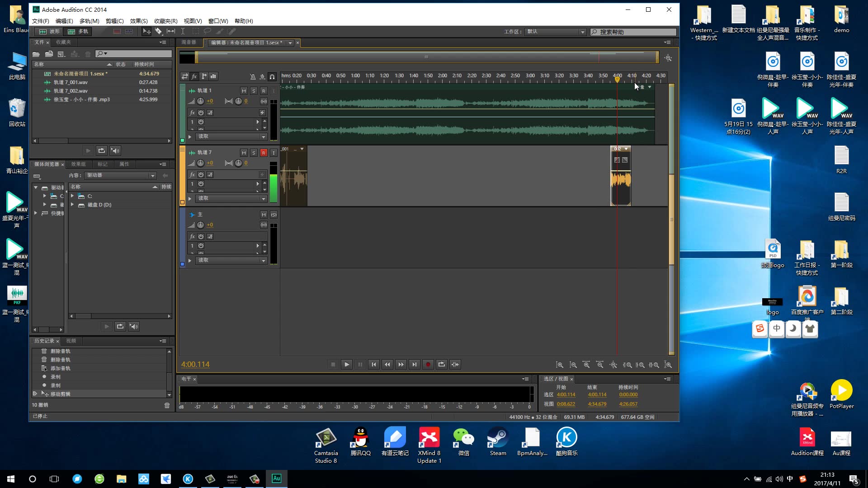Disarm record R on Track 7

[x=264, y=153]
